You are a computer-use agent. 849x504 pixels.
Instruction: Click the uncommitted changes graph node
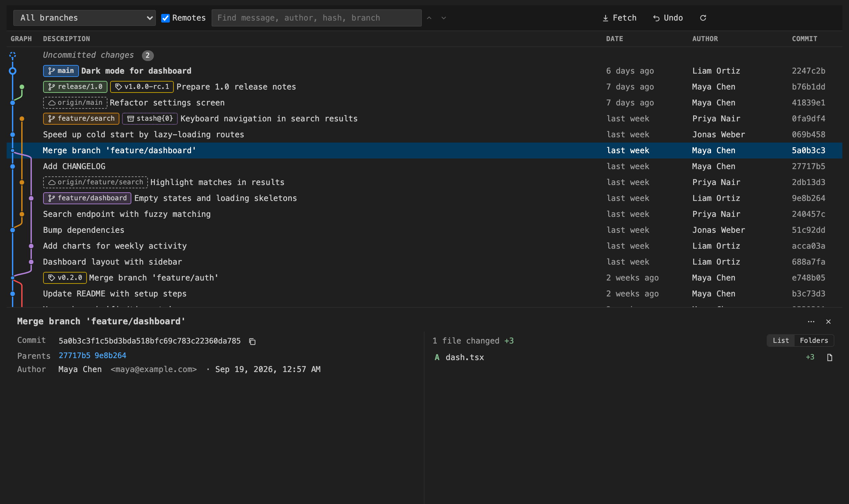pyautogui.click(x=13, y=55)
